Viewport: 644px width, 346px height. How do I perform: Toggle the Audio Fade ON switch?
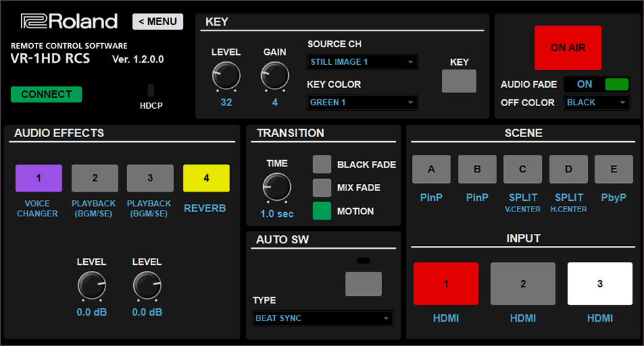[597, 84]
